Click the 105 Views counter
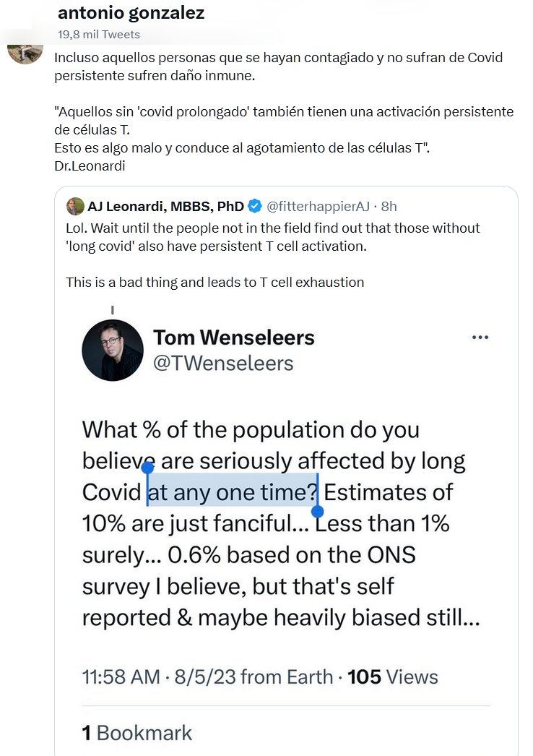 [393, 677]
